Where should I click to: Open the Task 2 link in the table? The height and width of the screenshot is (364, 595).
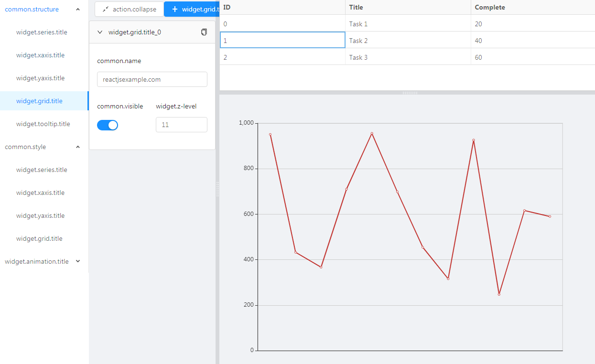[x=358, y=40]
